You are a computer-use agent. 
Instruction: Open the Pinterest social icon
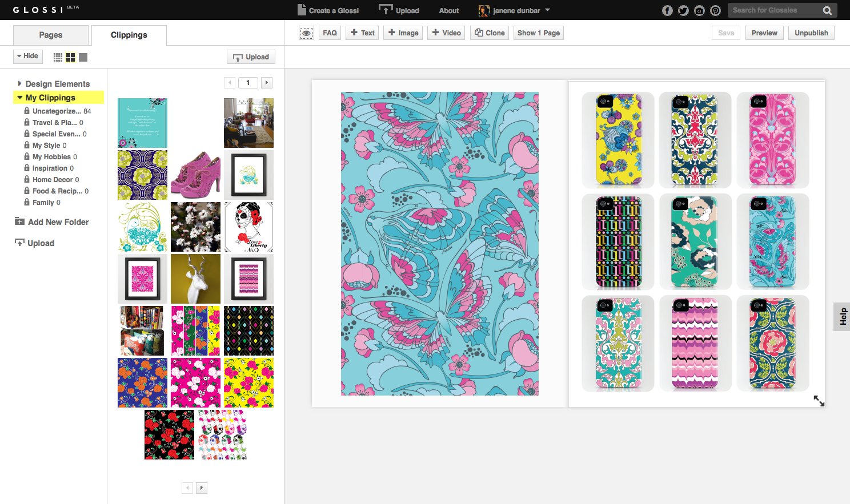(x=715, y=10)
